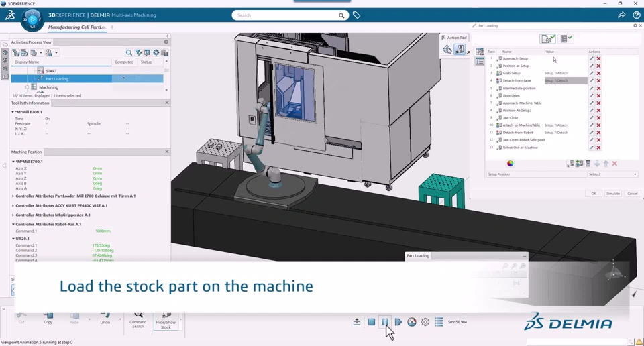Open the help question mark
The width and height of the screenshot is (644, 346).
(636, 15)
